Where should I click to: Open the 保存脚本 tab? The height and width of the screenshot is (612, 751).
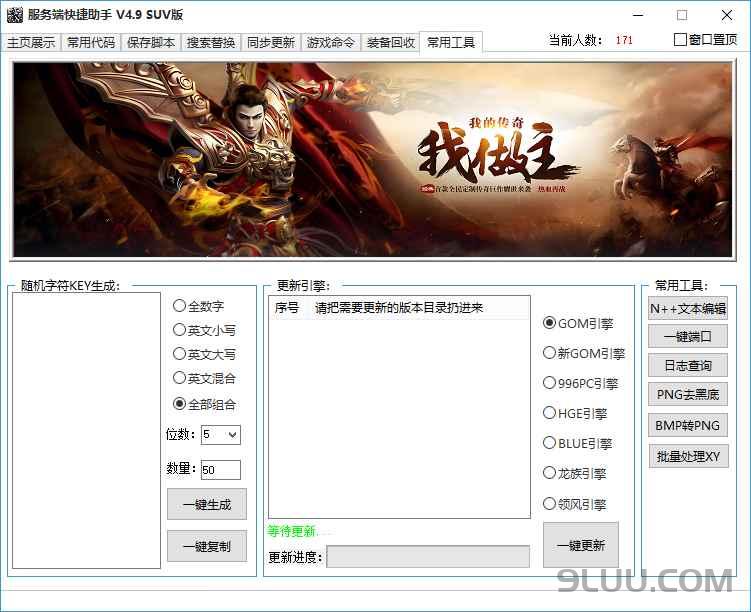[x=151, y=43]
